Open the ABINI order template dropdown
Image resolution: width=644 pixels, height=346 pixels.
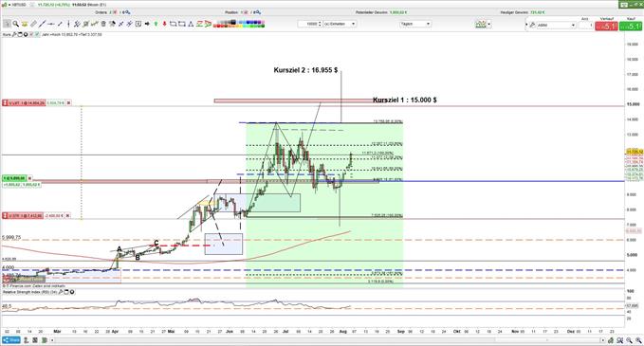coord(556,25)
